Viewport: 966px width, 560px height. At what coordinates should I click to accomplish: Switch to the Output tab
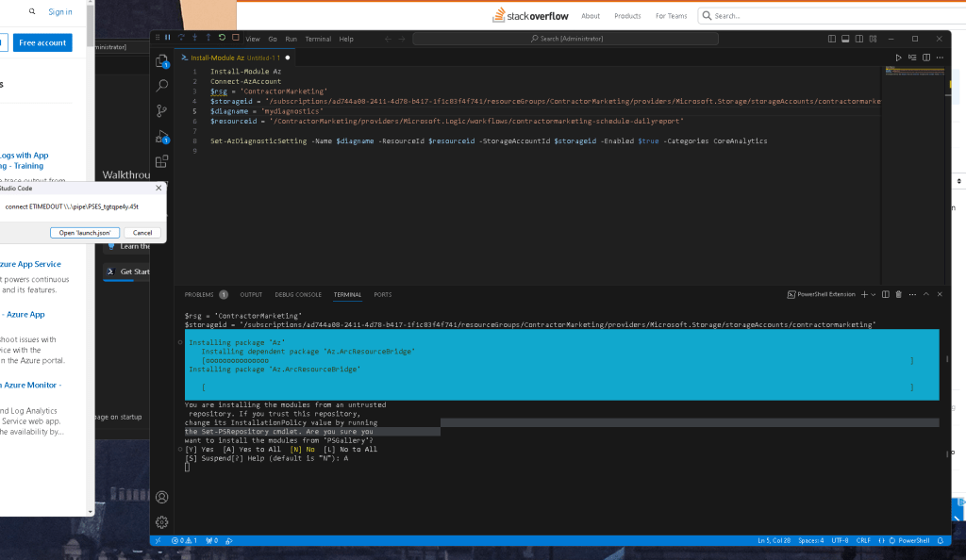(x=251, y=295)
